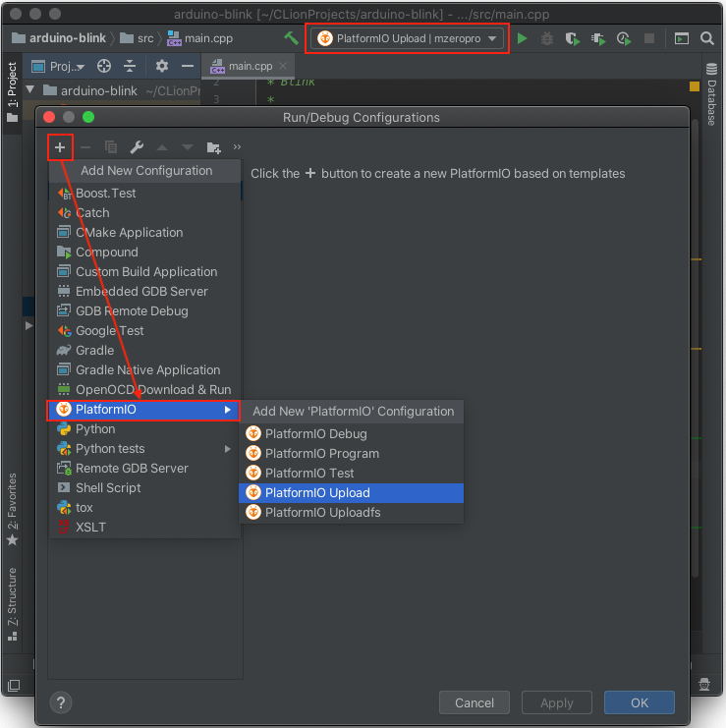The image size is (726, 728).
Task: Open the 2: Favorites tool window tab
Action: 12,509
